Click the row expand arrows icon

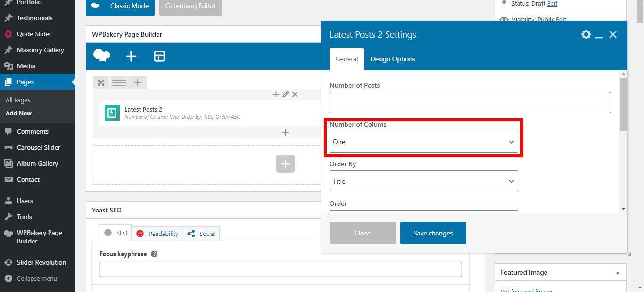coord(101,82)
